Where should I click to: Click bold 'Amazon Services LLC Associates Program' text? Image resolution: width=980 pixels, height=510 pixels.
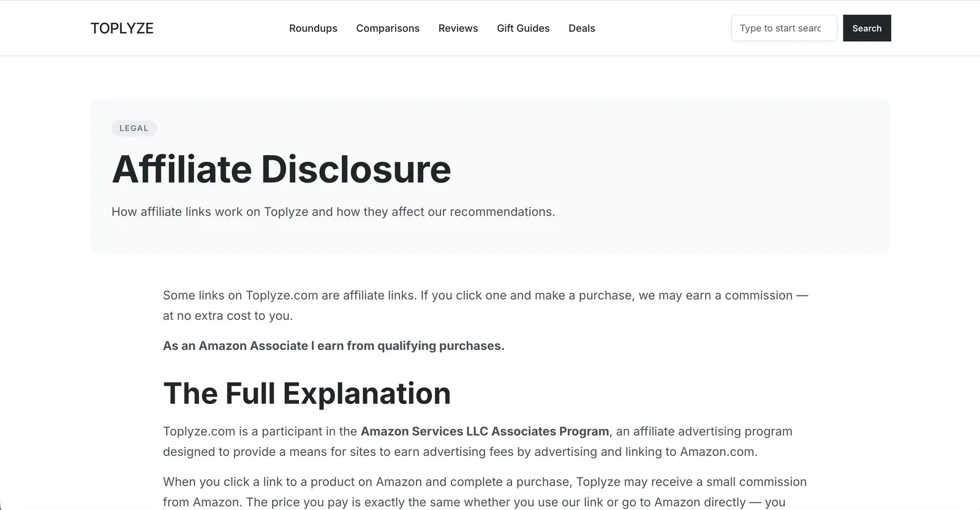[x=485, y=431]
